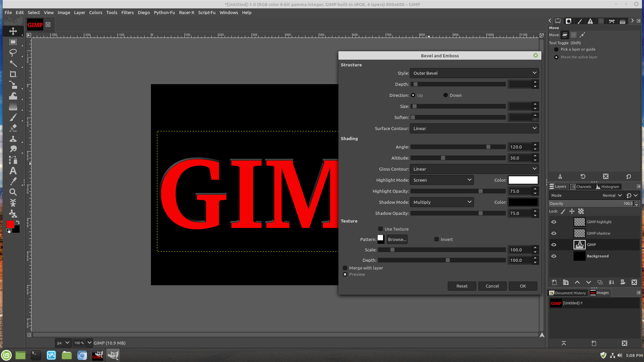Screen dimensions: 644x362
Task: Select the Text tool
Action: [x=13, y=171]
